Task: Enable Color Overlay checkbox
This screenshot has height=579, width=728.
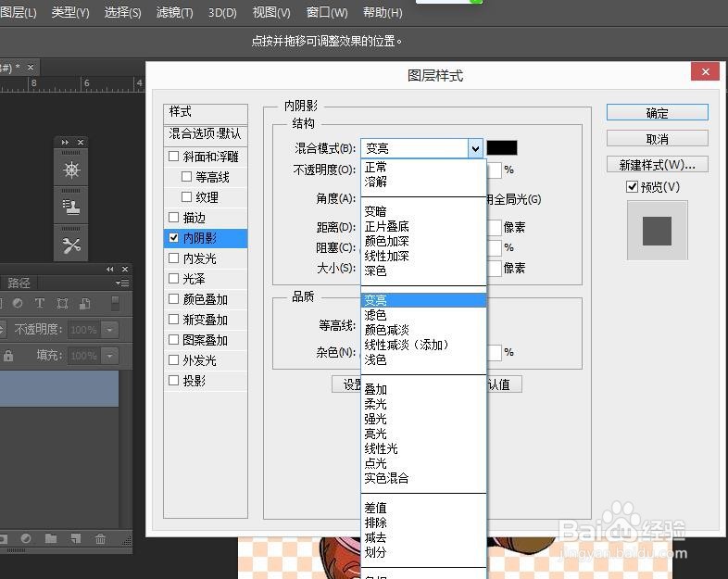Action: (173, 299)
